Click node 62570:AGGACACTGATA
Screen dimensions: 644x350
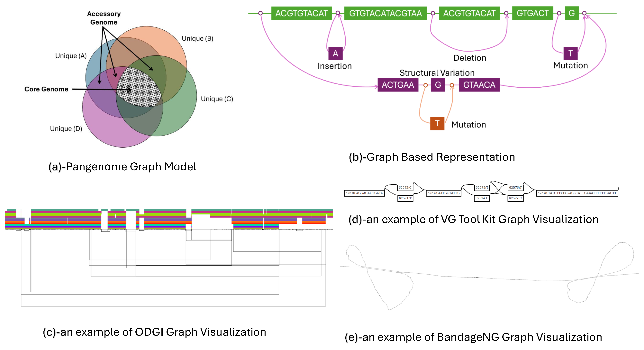pyautogui.click(x=364, y=193)
